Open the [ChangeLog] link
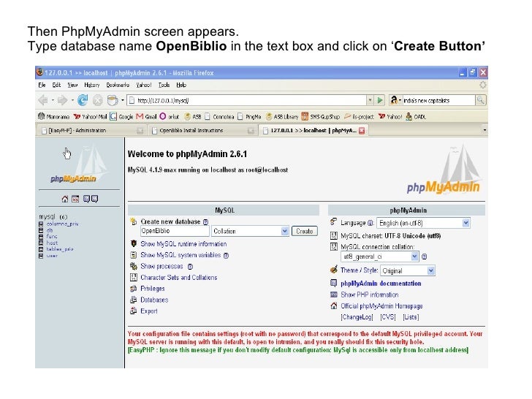The width and height of the screenshot is (532, 399). coord(357,317)
